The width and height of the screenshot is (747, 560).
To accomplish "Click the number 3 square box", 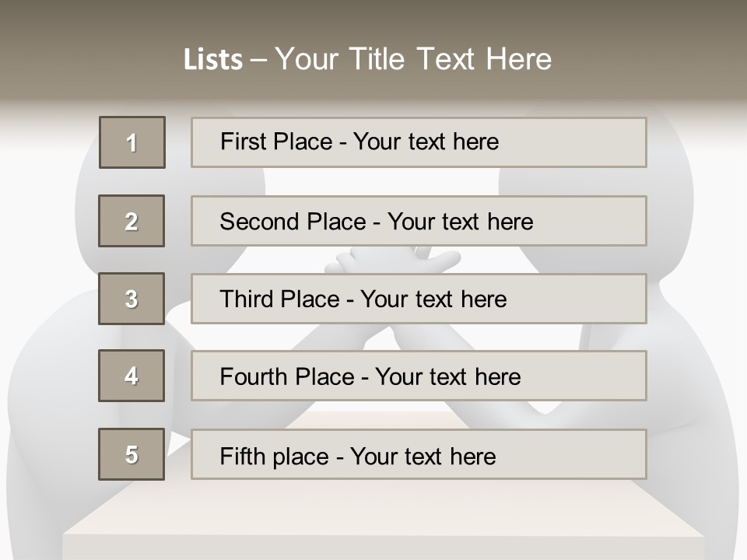I will 132,299.
